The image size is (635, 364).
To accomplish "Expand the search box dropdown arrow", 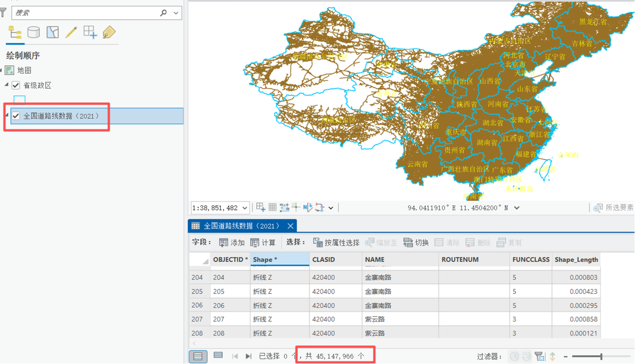I will pyautogui.click(x=177, y=13).
